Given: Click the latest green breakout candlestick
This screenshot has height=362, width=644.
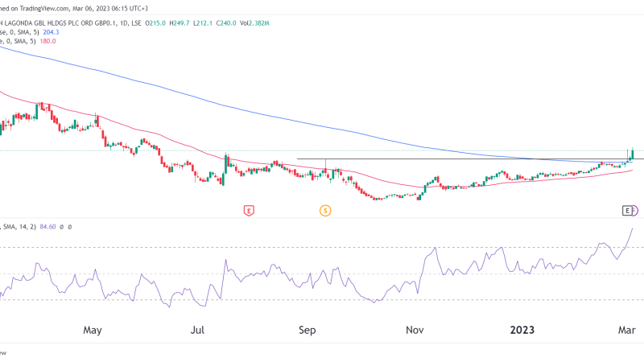Looking at the screenshot, I should coord(634,153).
